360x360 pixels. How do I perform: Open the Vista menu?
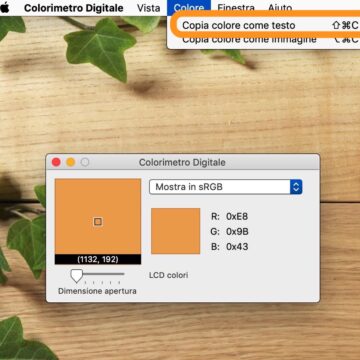[x=148, y=8]
